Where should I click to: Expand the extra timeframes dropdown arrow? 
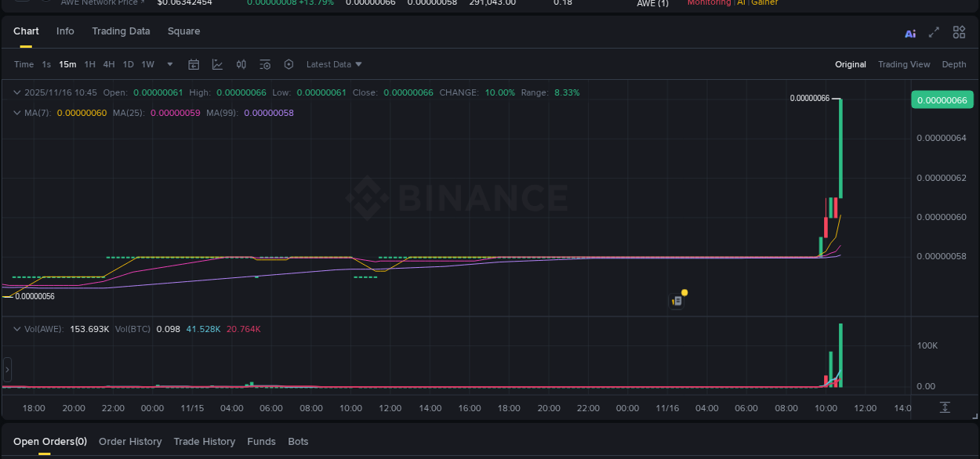pyautogui.click(x=169, y=64)
